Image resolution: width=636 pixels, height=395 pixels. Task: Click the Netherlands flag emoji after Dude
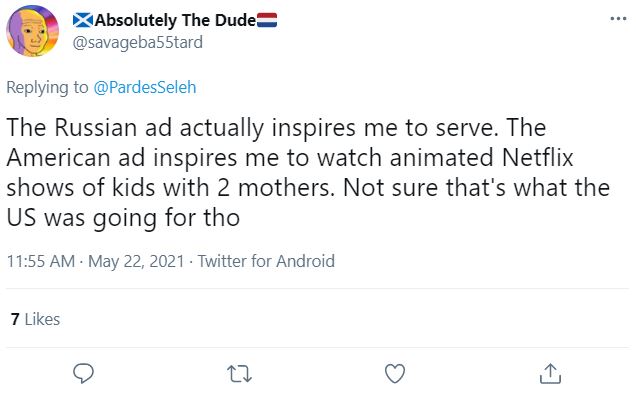[267, 20]
